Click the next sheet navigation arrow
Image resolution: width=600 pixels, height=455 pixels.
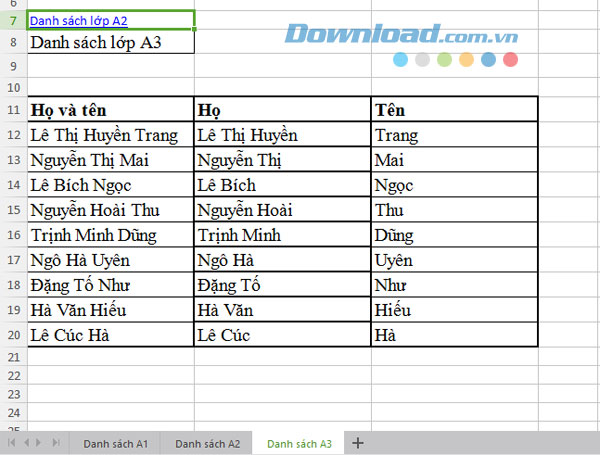coord(39,441)
